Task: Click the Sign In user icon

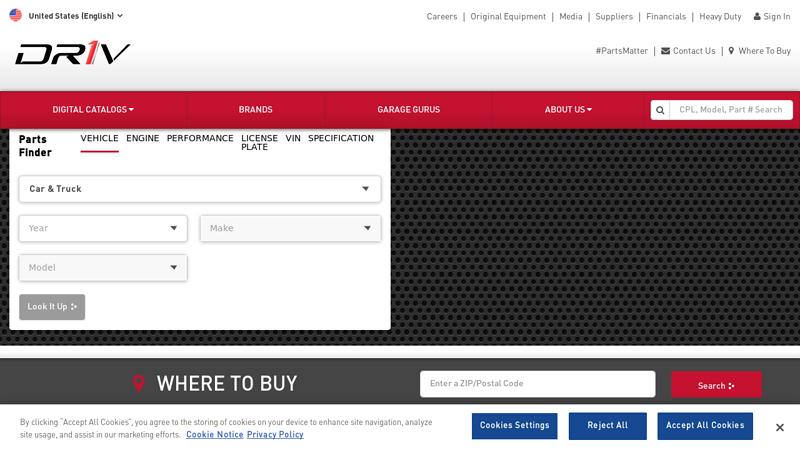Action: pos(757,16)
